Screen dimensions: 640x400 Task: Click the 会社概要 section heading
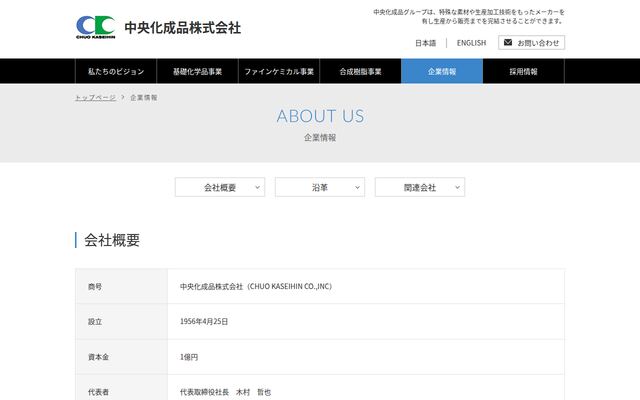point(112,240)
